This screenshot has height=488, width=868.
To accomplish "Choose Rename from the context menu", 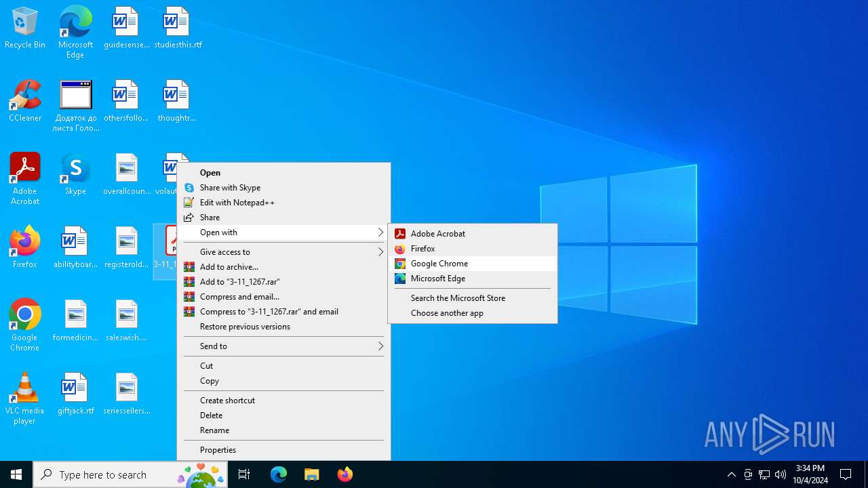I will [283, 430].
